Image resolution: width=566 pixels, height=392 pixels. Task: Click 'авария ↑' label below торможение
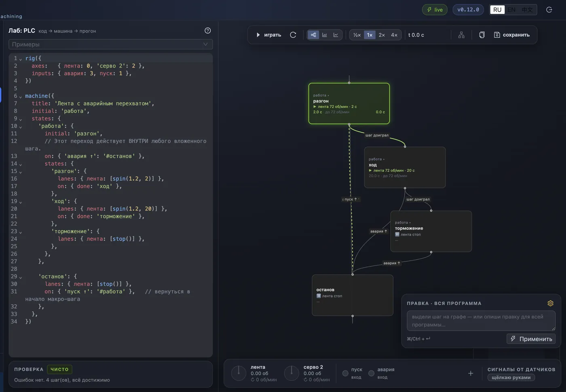coord(391,263)
